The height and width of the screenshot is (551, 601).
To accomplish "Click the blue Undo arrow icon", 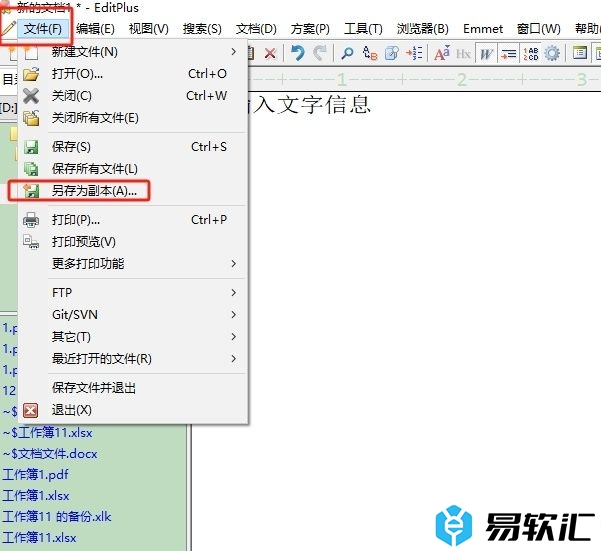I will click(297, 53).
